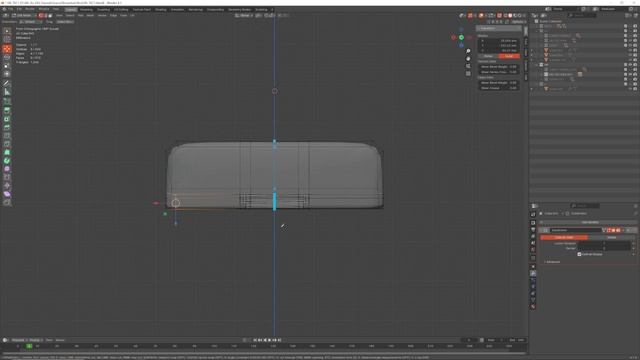Open the shading options dropdown arrow
640x360 pixels.
[x=524, y=16]
